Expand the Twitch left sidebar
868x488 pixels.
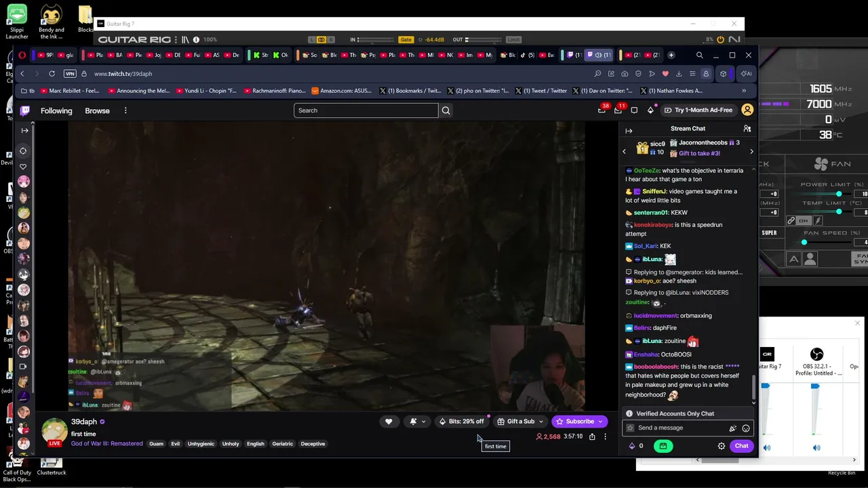click(x=25, y=130)
